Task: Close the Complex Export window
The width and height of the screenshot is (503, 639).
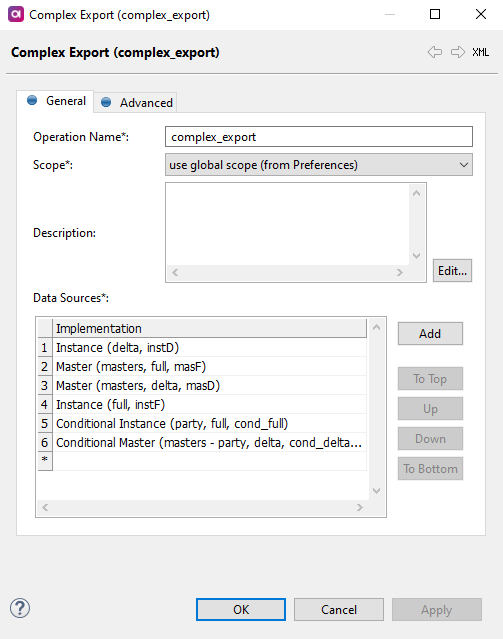Action: pos(481,14)
